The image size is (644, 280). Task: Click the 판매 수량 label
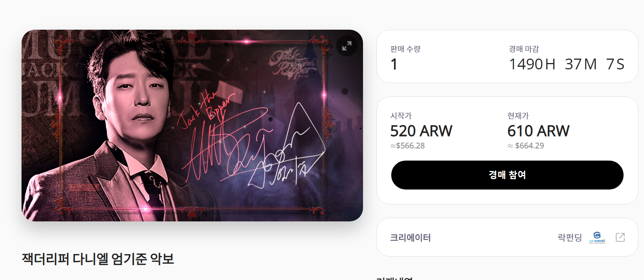[405, 49]
